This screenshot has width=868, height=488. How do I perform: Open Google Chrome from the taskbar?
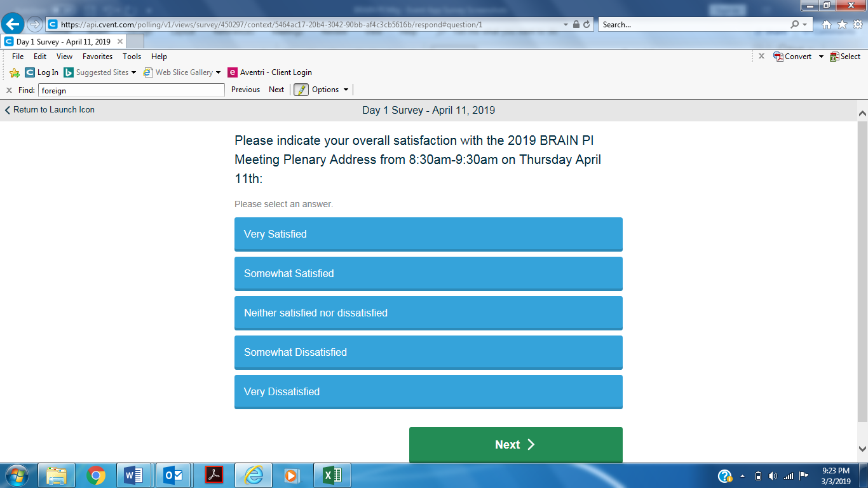96,475
